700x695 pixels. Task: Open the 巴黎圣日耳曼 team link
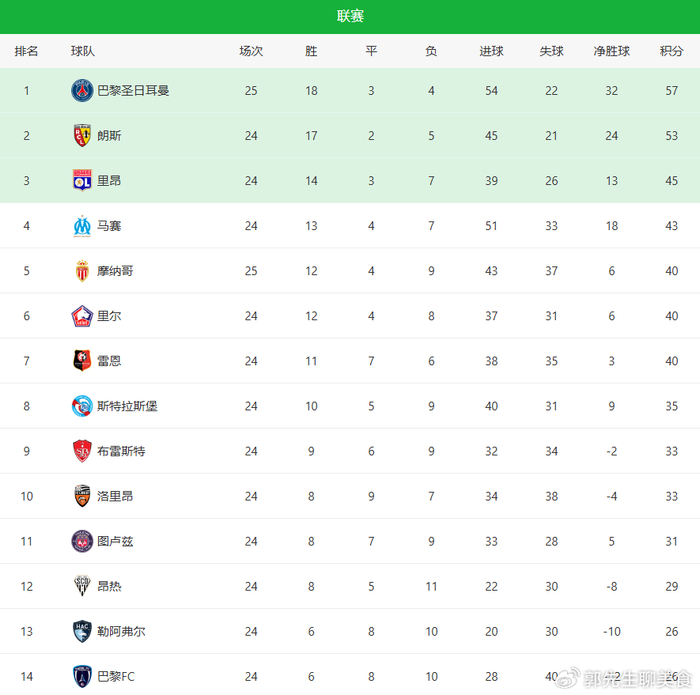(133, 91)
